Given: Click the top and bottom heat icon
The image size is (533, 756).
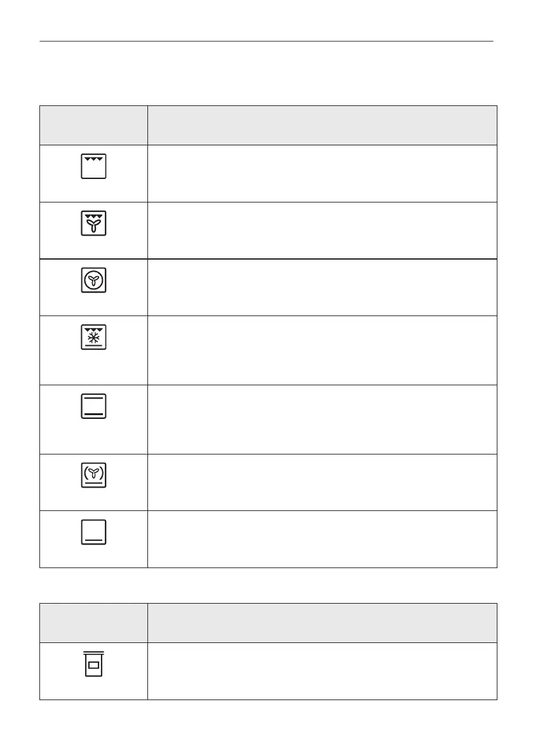Looking at the screenshot, I should pos(93,406).
